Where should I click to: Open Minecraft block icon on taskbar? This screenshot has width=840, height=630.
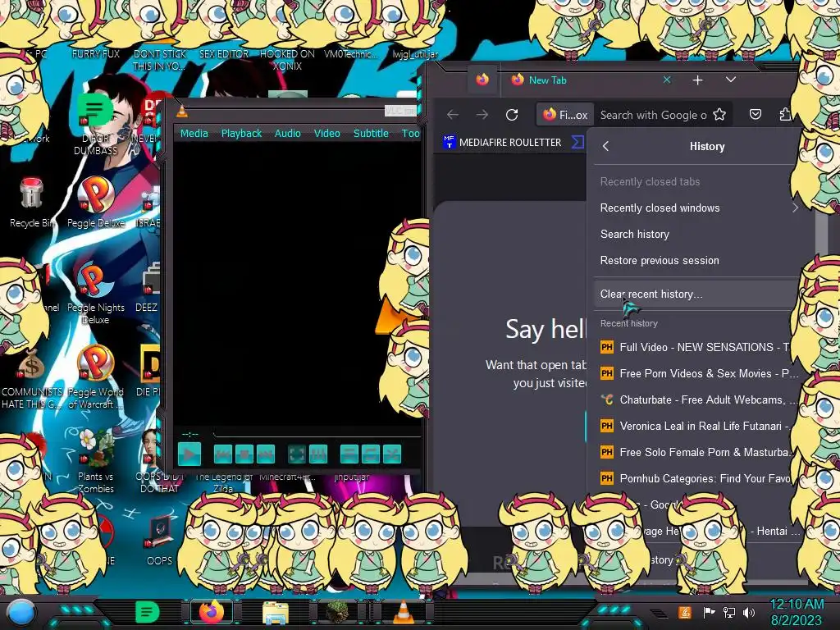coord(338,612)
